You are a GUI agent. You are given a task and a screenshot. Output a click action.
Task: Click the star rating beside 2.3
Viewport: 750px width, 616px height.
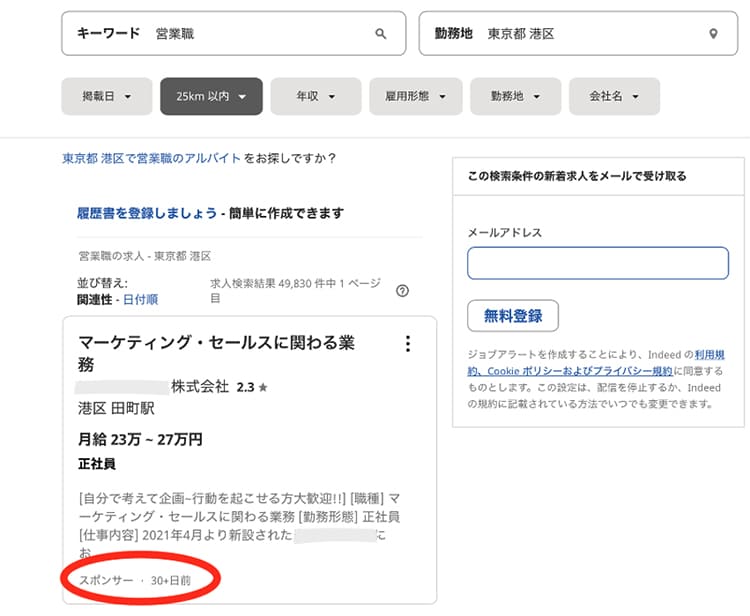pyautogui.click(x=263, y=387)
